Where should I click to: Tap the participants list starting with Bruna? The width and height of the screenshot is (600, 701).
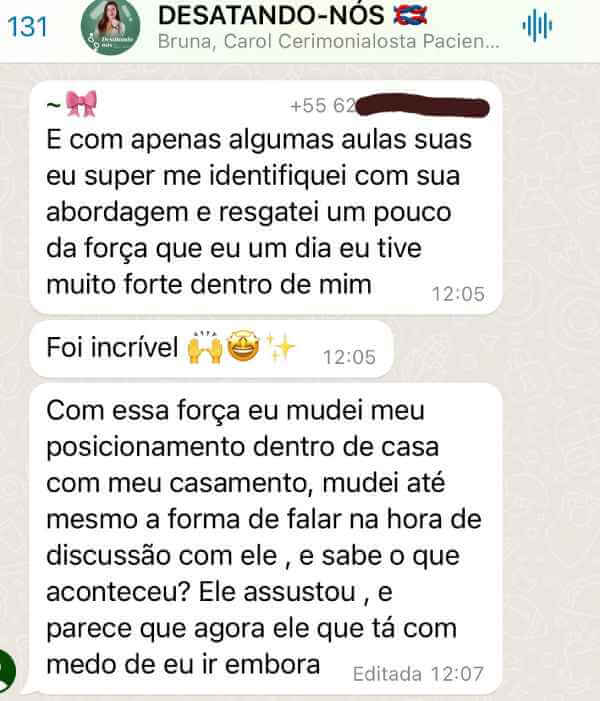pyautogui.click(x=329, y=42)
